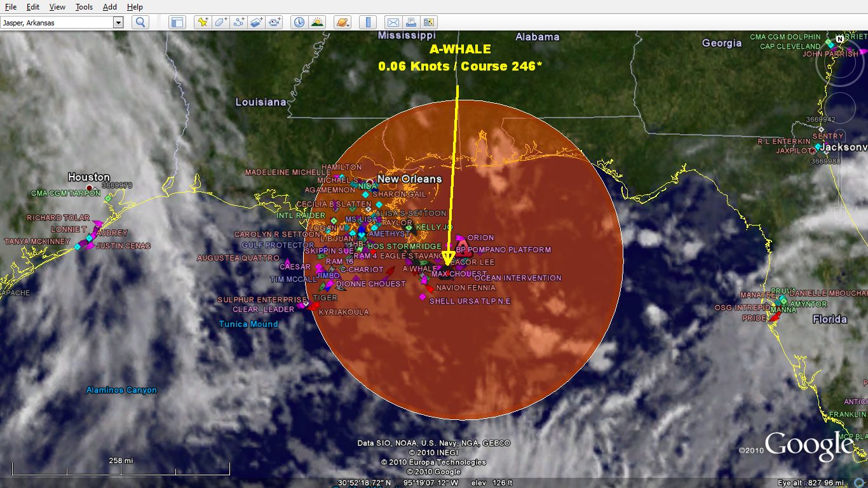Click the Houston city dot marker
The width and height of the screenshot is (868, 488).
pos(91,187)
